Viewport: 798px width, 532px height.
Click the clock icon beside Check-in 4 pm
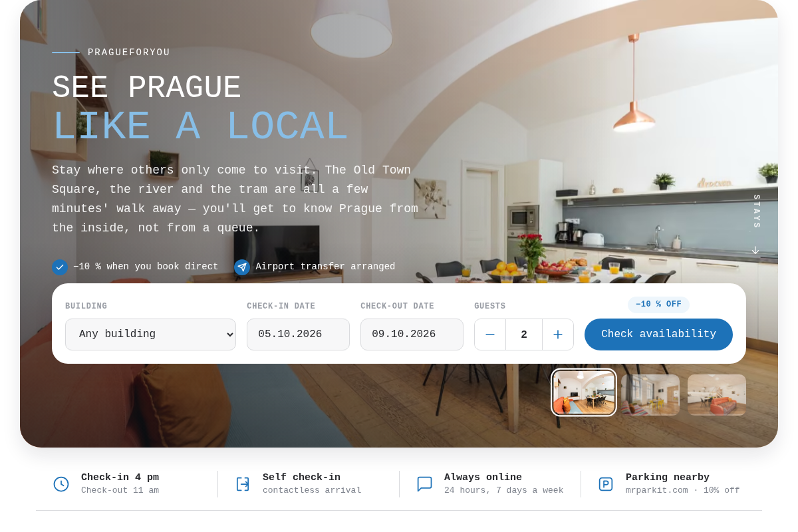click(x=61, y=484)
